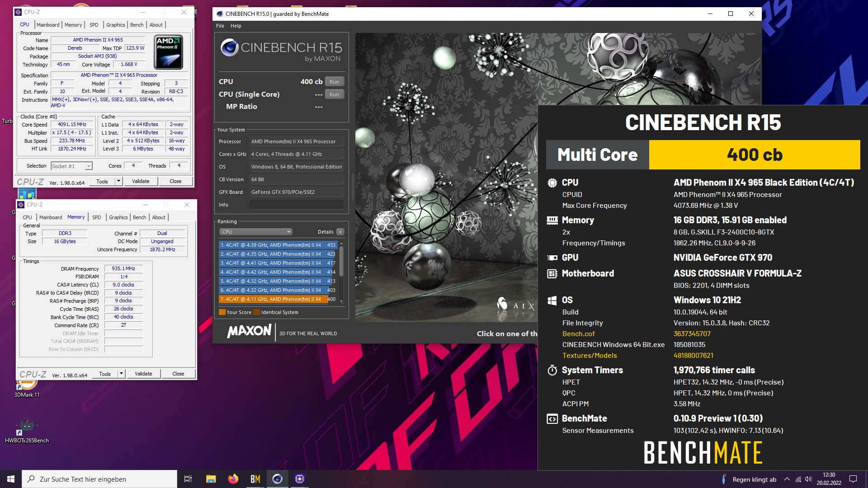The image size is (868, 488).
Task: Click Close button in top CPU-Z window
Action: tap(175, 181)
